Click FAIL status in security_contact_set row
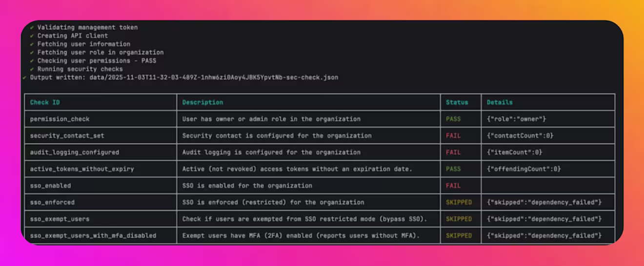This screenshot has height=266, width=644. pos(453,135)
